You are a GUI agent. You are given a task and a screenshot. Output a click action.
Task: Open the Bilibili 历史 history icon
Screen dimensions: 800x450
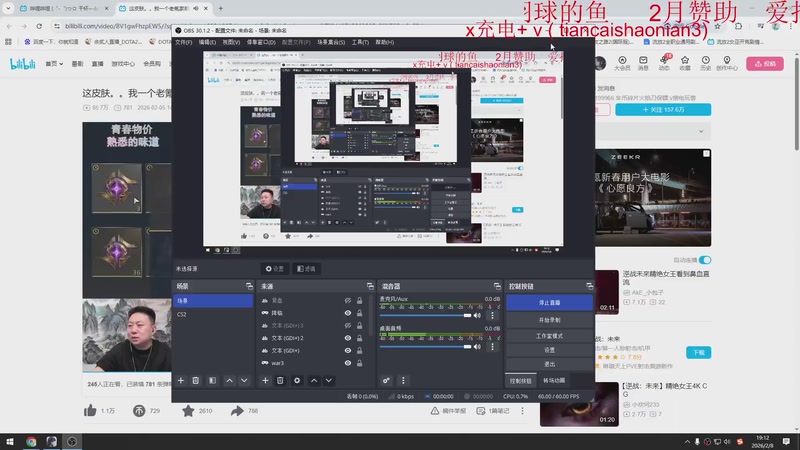coord(706,63)
